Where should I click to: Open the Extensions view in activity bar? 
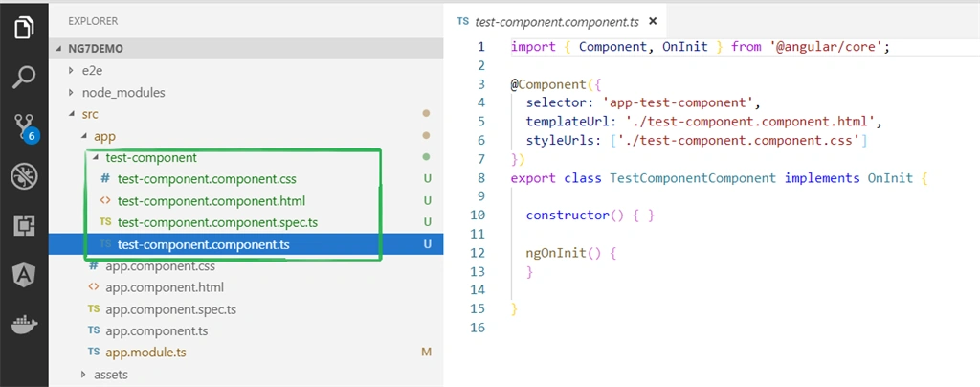[24, 225]
